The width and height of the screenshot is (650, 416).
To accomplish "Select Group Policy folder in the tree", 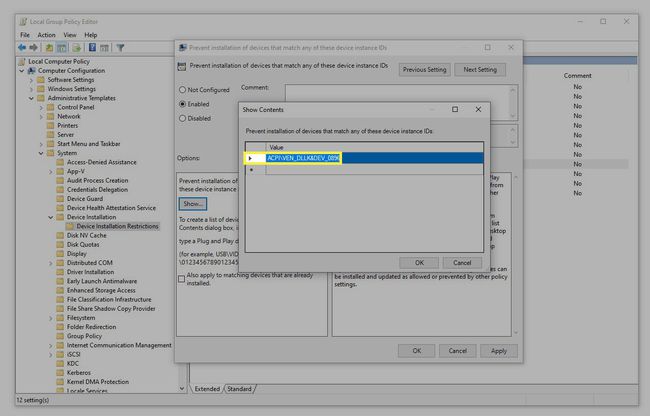I will coord(84,336).
